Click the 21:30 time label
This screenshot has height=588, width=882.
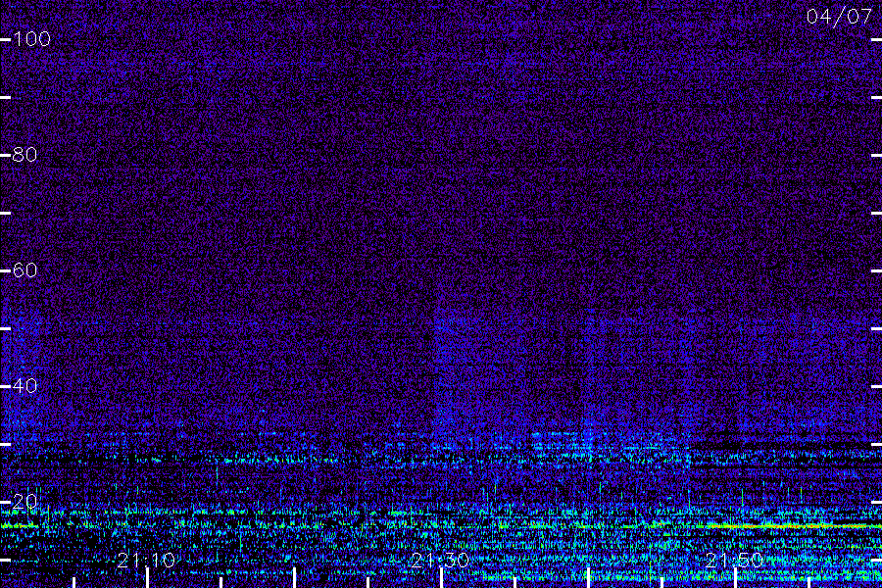[440, 560]
